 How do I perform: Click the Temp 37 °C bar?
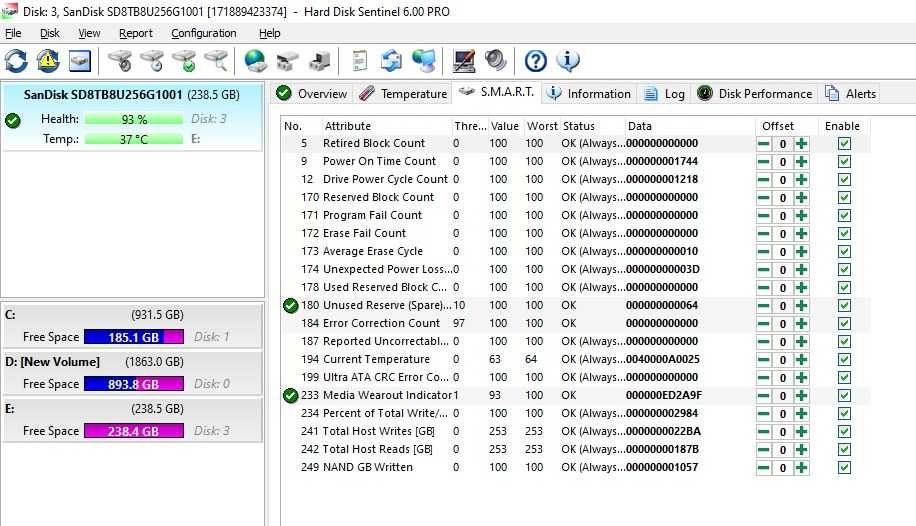134,139
